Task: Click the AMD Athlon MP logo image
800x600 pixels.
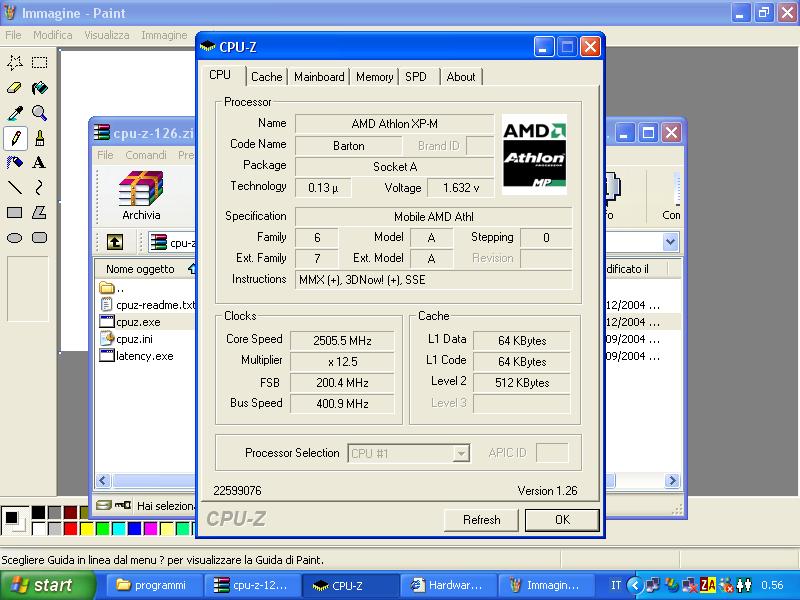Action: [x=534, y=155]
